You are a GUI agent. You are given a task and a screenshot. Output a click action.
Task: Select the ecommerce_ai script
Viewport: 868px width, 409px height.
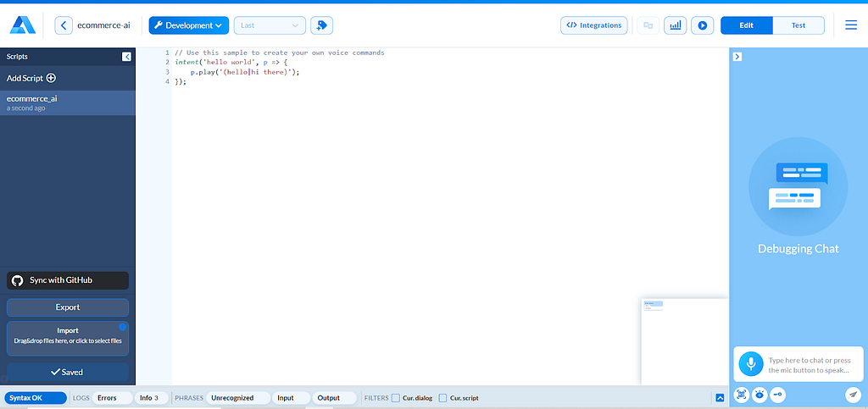(68, 102)
